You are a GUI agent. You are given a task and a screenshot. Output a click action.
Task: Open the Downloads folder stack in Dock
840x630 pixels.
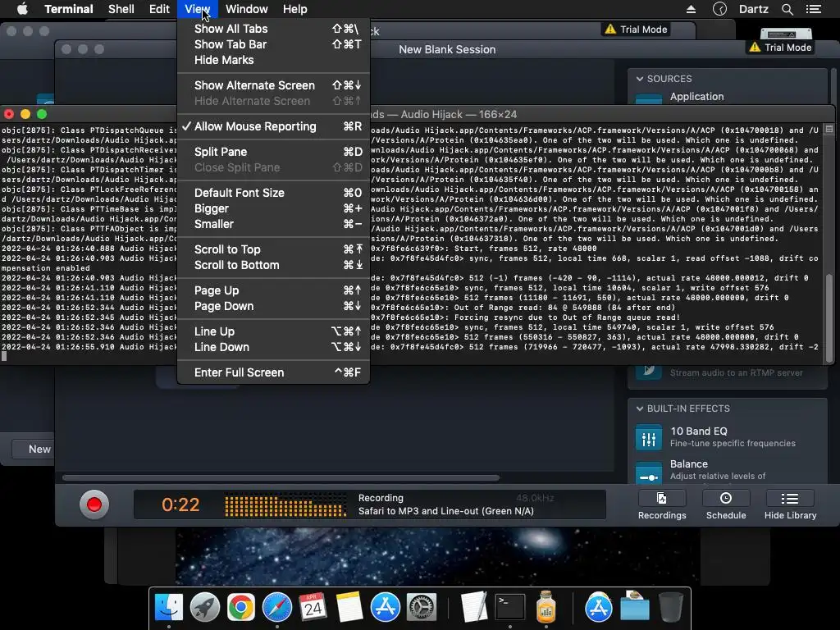[635, 606]
